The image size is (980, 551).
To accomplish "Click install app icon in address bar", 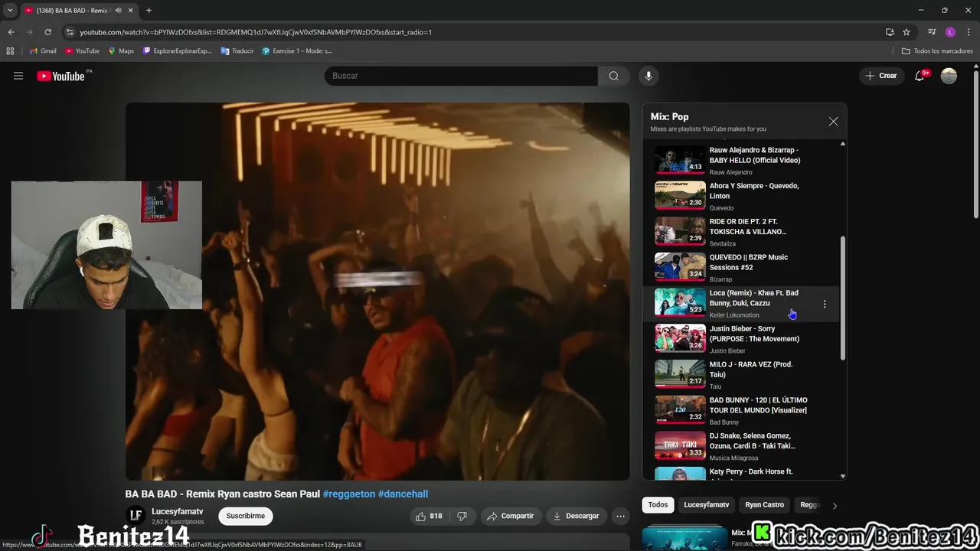I will click(x=890, y=32).
